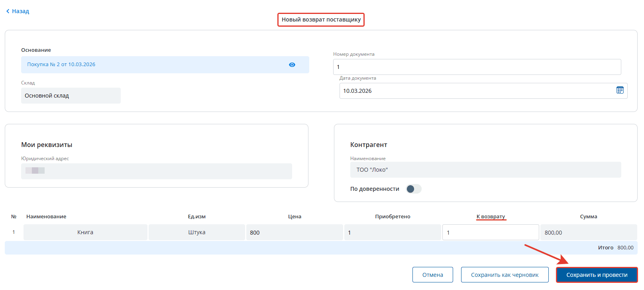Toggle the По доверенности switch
Screen dimensions: 644x290
click(413, 189)
